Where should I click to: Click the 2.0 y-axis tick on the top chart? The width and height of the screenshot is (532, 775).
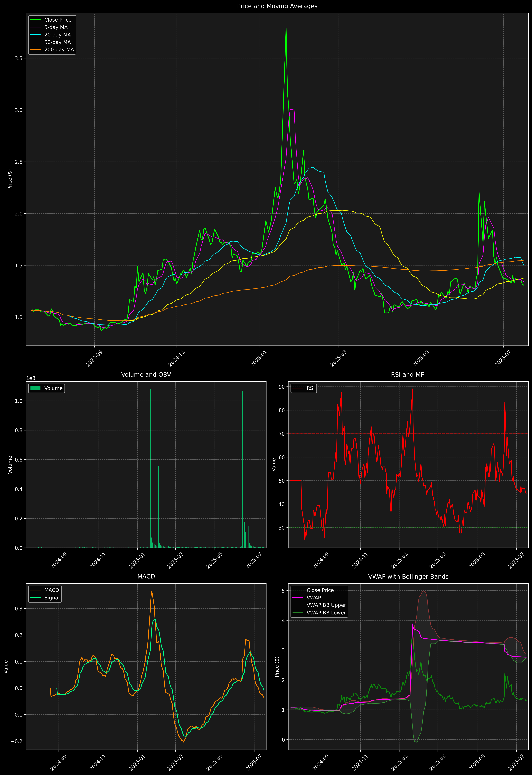tap(19, 214)
